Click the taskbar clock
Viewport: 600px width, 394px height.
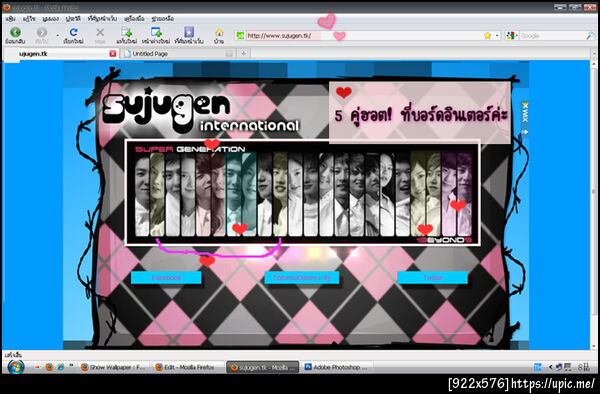pos(584,367)
